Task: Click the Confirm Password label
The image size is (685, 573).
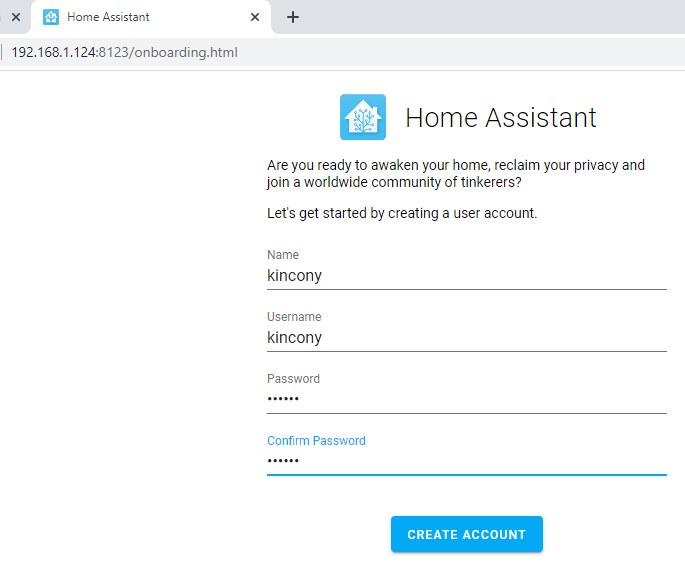Action: (316, 441)
